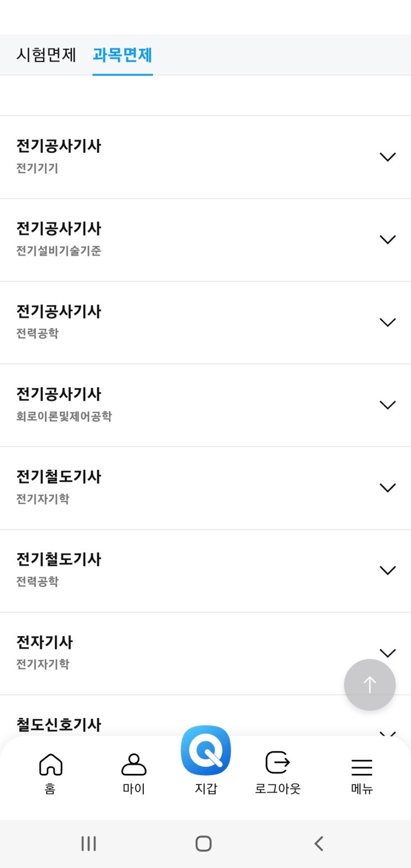Switch to the 시험면제 tab
411x868 pixels.
(46, 55)
